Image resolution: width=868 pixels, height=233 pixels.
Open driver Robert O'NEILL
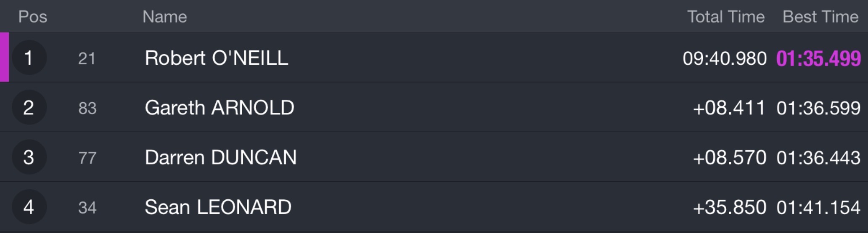point(217,58)
